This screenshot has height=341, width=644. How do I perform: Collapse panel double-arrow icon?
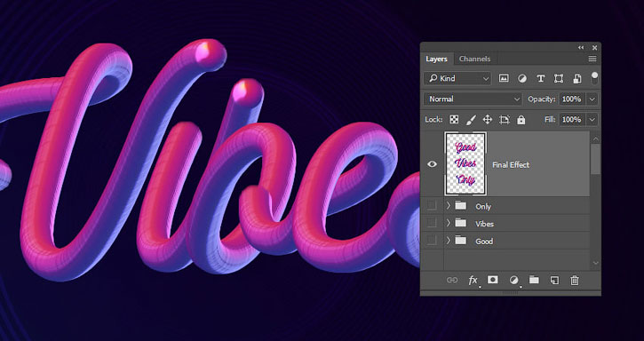click(581, 48)
